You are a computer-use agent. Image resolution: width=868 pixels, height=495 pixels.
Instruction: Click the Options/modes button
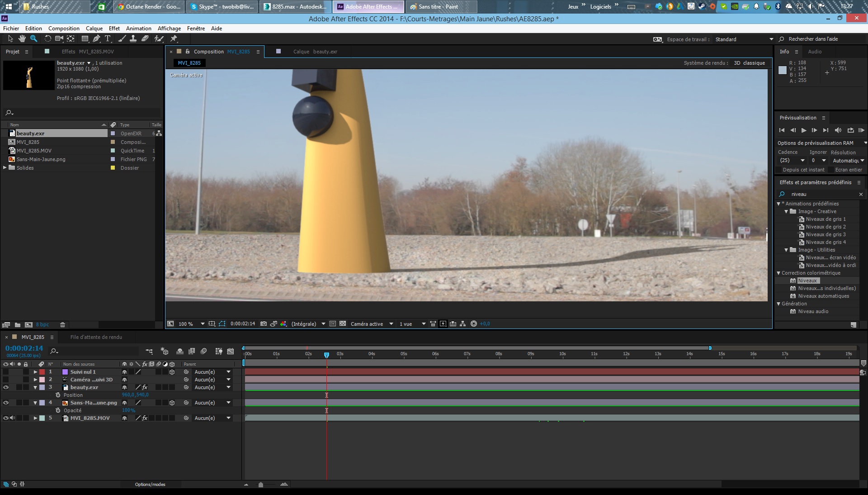click(x=150, y=485)
